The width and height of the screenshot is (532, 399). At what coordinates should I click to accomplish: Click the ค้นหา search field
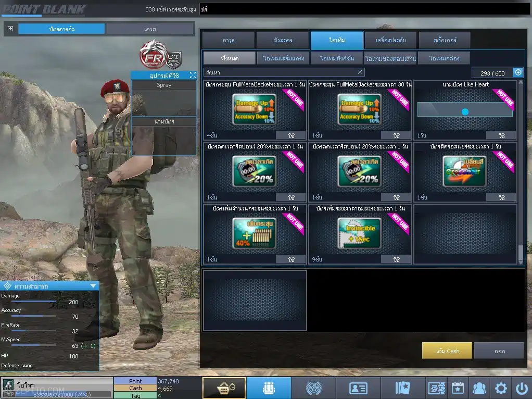click(x=281, y=72)
